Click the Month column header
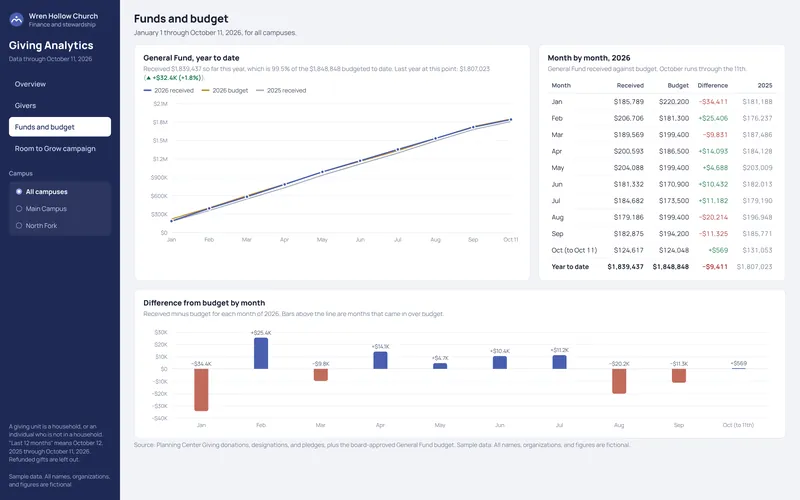 pos(561,86)
